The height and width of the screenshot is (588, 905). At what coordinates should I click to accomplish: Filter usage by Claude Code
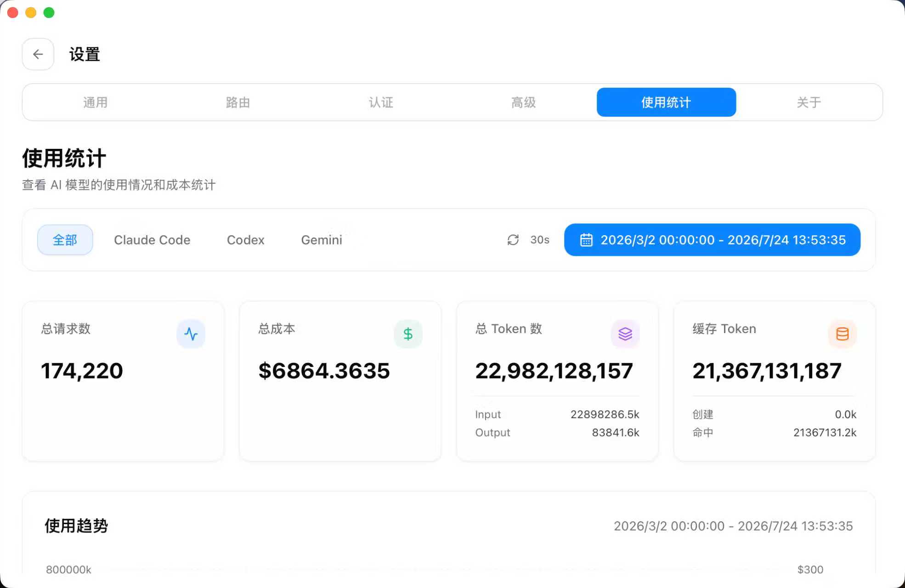click(152, 240)
